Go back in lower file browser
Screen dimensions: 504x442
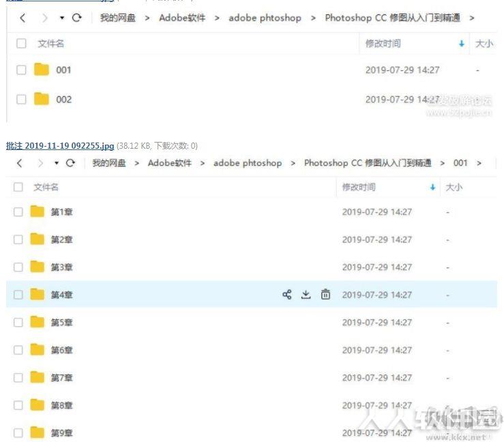[x=19, y=163]
